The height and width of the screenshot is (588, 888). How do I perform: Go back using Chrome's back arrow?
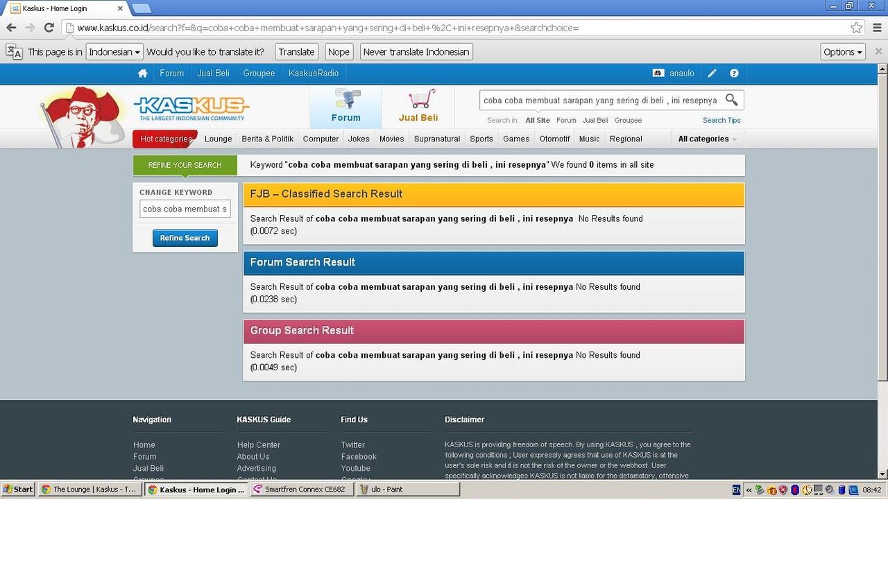(x=11, y=28)
